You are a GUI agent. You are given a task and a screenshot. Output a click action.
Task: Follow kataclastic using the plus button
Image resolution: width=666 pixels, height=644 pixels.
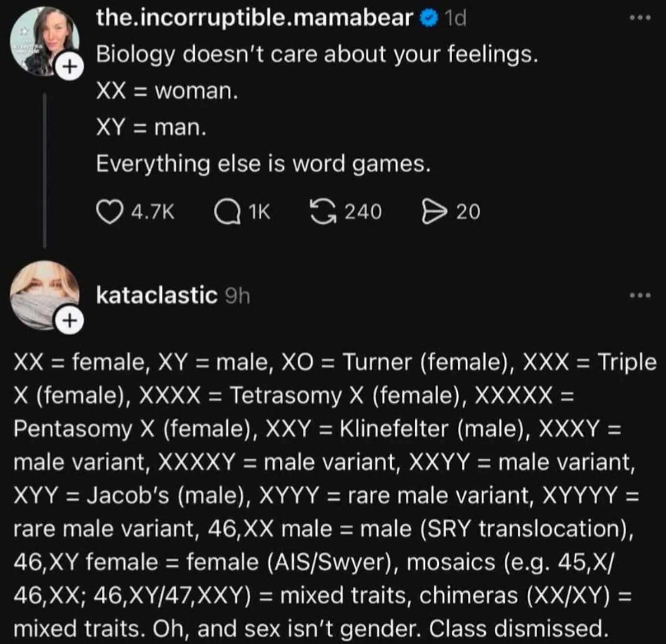coord(70,320)
